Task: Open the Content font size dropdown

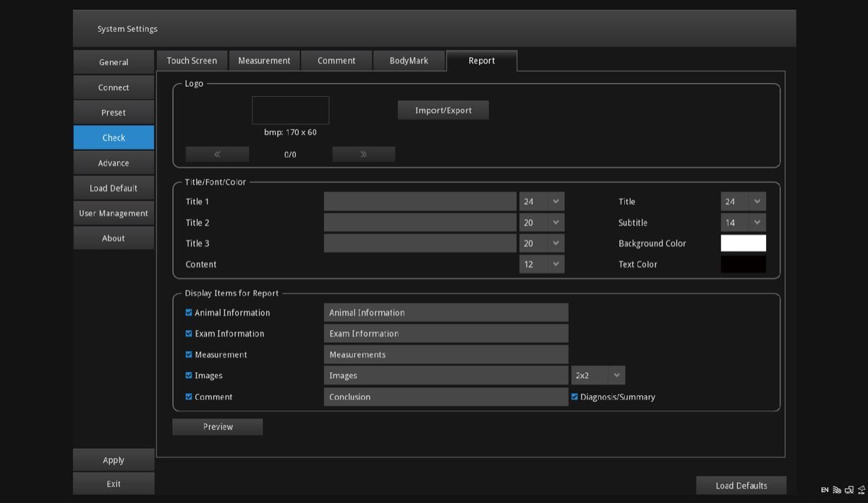Action: point(541,265)
